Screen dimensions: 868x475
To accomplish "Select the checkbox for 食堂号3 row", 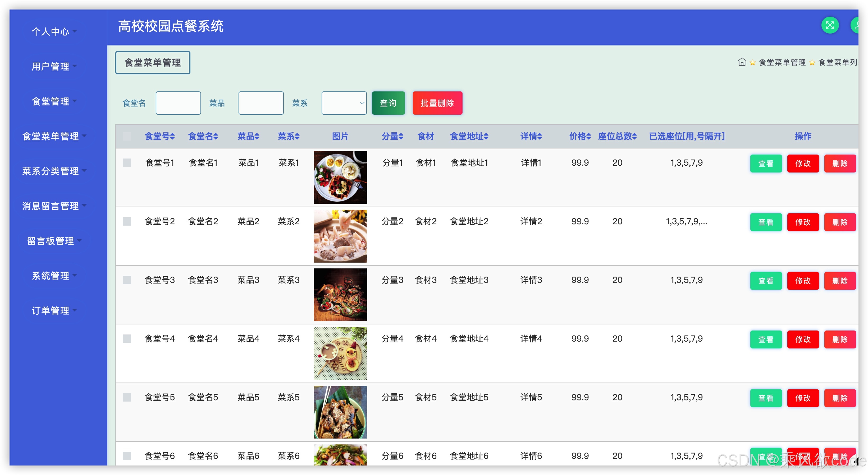I will [x=127, y=280].
